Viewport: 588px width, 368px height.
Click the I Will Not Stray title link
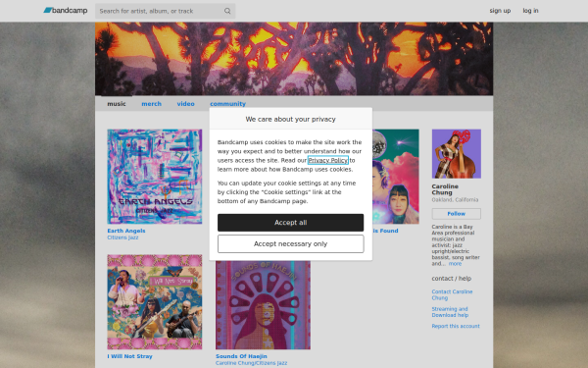pos(129,356)
